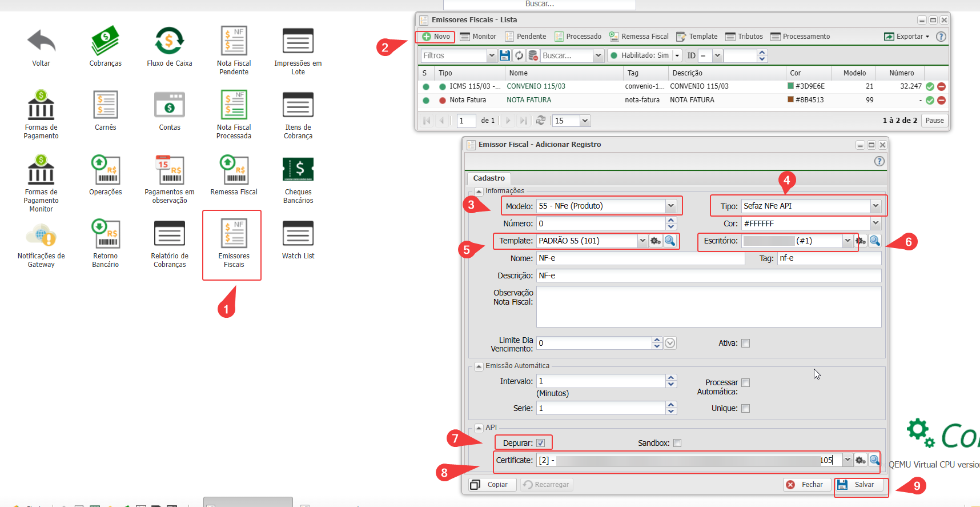Image resolution: width=980 pixels, height=507 pixels.
Task: Open the Remessa Fiscal toolbar item
Action: 639,37
